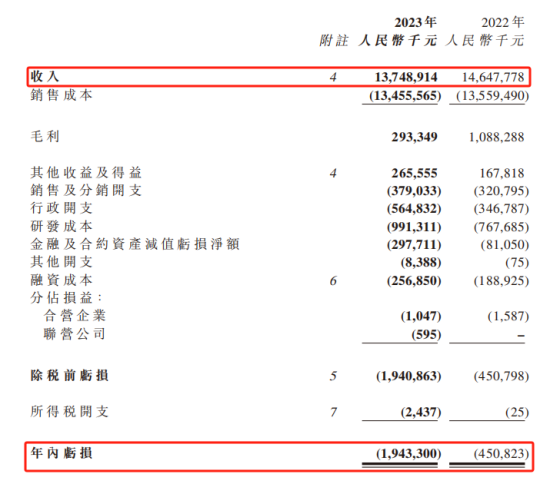
Task: Select the 所得稅開支 label
Action: click(x=69, y=411)
